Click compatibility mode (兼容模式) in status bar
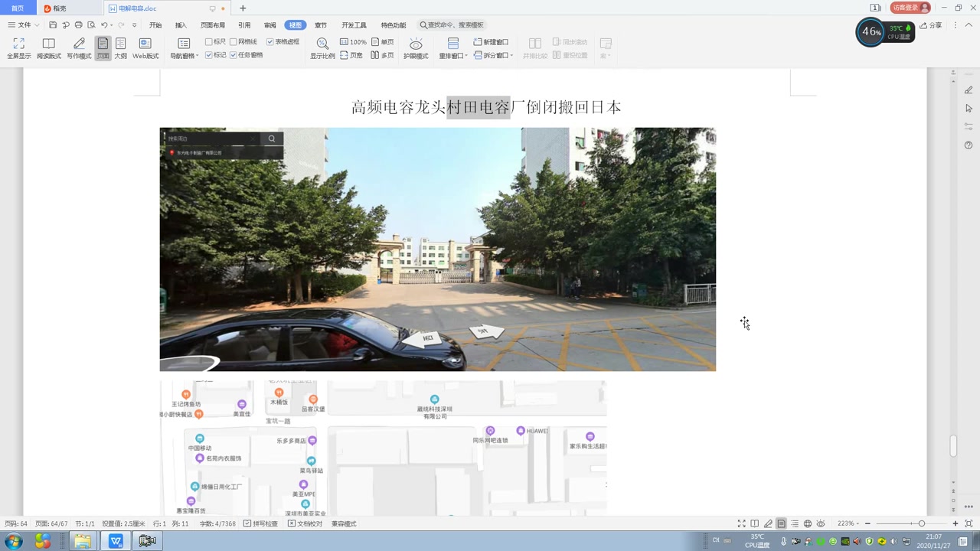The image size is (980, 551). [344, 523]
